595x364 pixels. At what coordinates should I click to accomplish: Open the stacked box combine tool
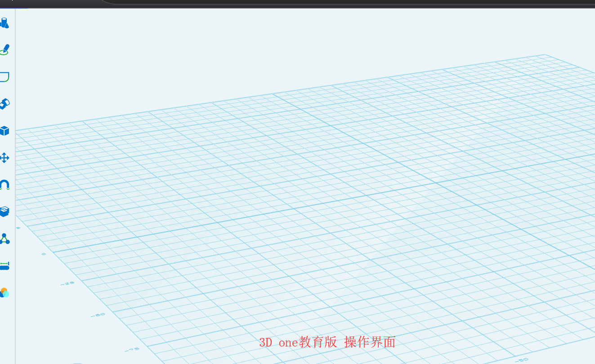tap(4, 212)
